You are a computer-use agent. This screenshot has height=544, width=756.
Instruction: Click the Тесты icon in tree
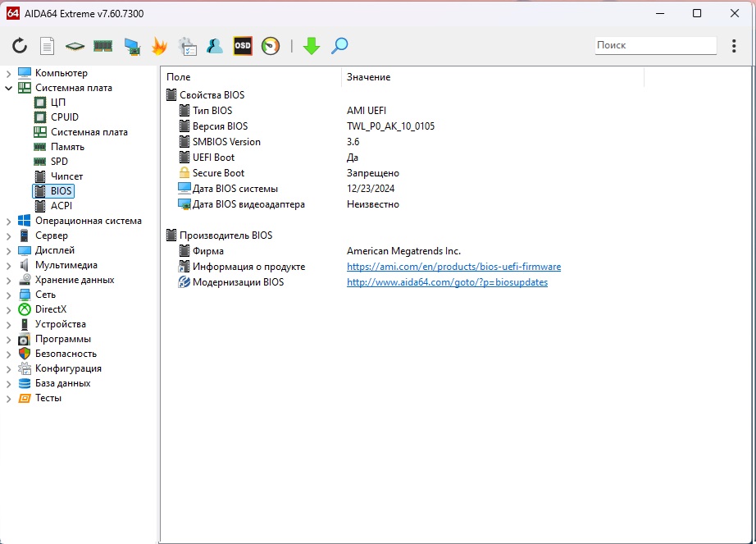(24, 398)
